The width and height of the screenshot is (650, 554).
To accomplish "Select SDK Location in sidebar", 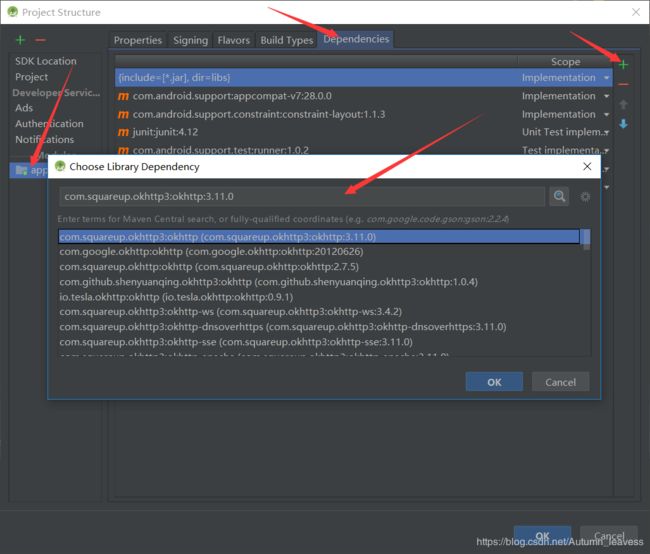I will [x=46, y=61].
